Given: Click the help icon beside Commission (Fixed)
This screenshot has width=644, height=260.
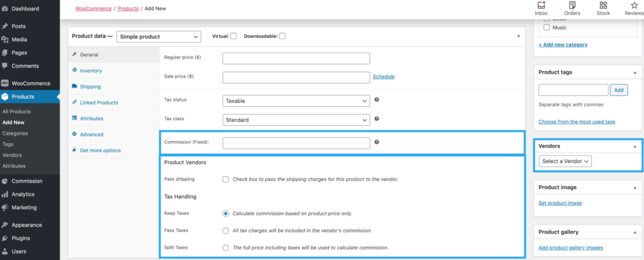Looking at the screenshot, I should [377, 142].
